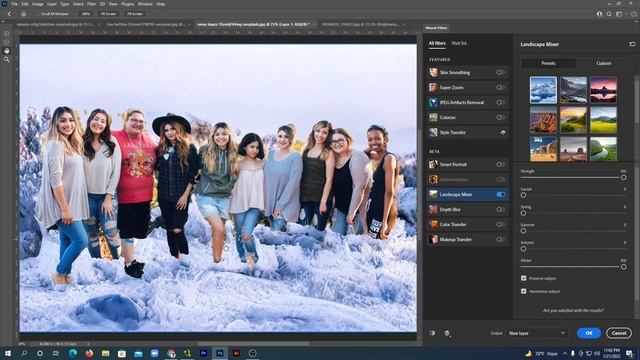Viewport: 640px width, 360px height.
Task: Open the notifications icon in the system tray
Action: pyautogui.click(x=630, y=353)
